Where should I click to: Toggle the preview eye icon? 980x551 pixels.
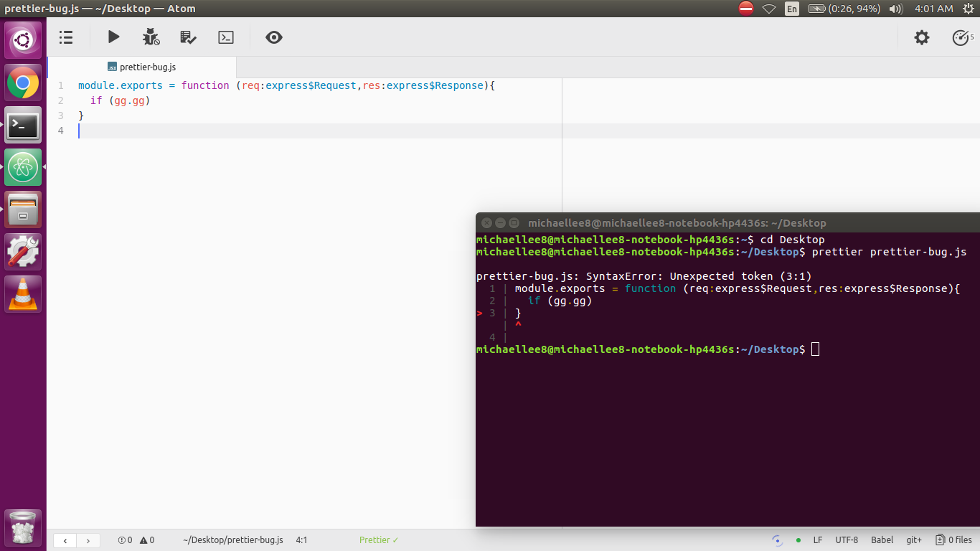pos(273,37)
